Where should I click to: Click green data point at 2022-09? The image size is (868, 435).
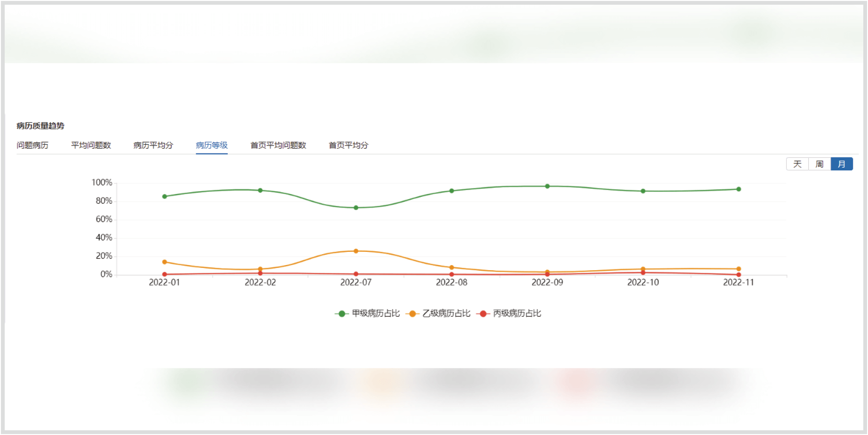click(x=547, y=186)
